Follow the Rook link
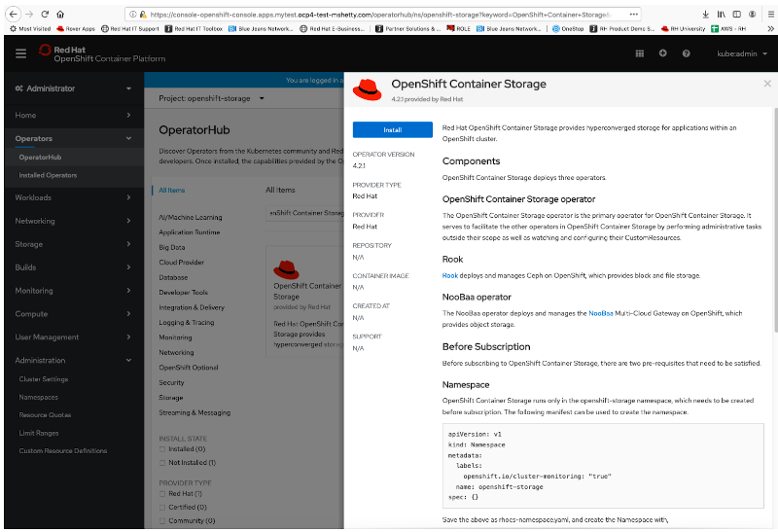The image size is (778, 532). coord(450,275)
